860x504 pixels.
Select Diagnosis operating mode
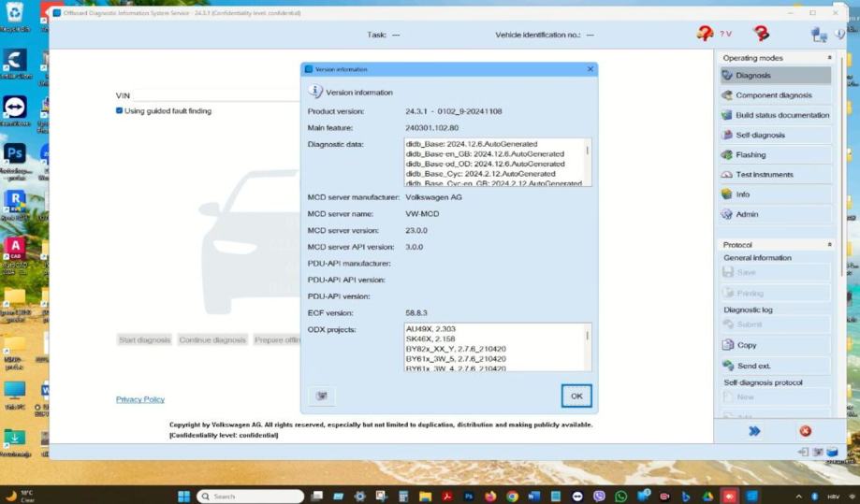776,76
